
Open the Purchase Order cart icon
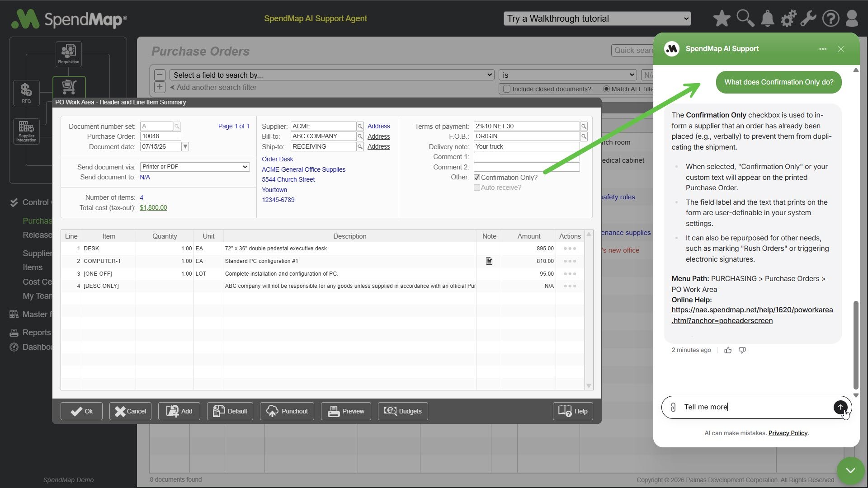point(69,87)
